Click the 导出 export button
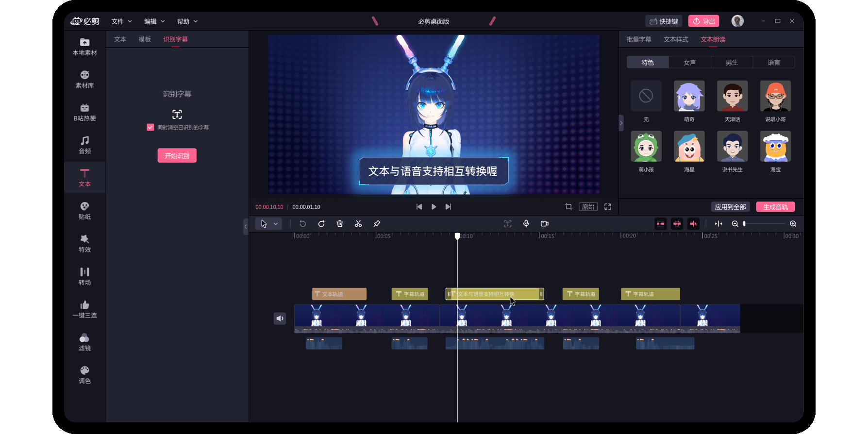Screen dimensions: 868x434 [704, 21]
